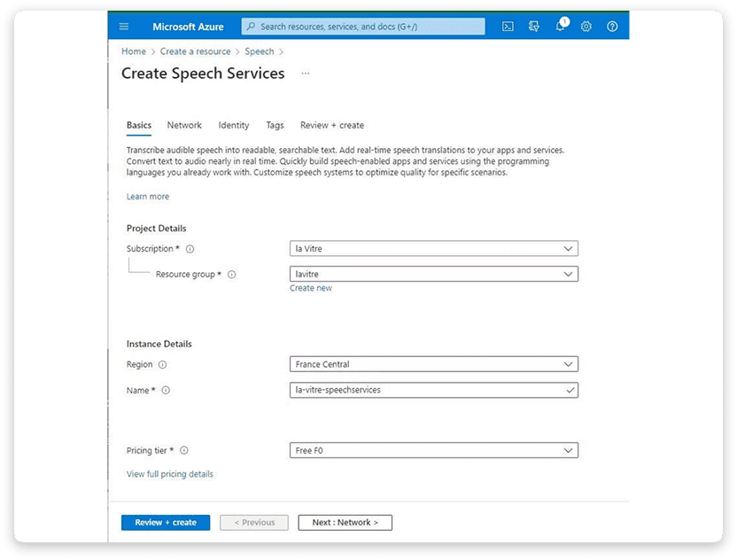This screenshot has width=737, height=560.
Task: Switch to the Review + create tab
Action: [332, 126]
